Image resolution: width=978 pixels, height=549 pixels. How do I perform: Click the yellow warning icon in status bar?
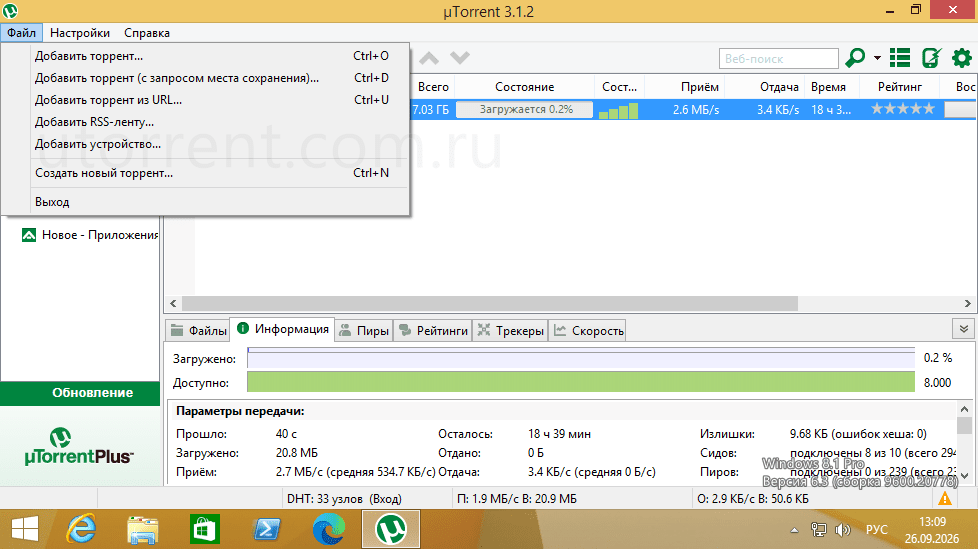click(x=945, y=498)
